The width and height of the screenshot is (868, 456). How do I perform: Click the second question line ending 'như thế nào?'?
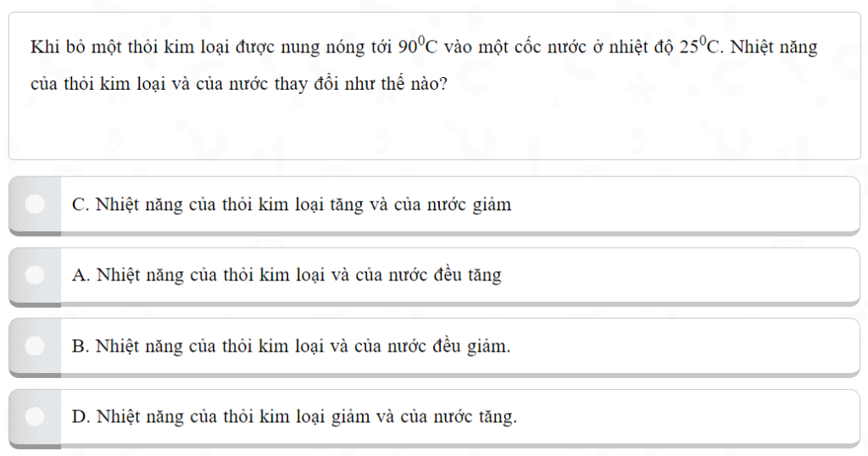237,86
